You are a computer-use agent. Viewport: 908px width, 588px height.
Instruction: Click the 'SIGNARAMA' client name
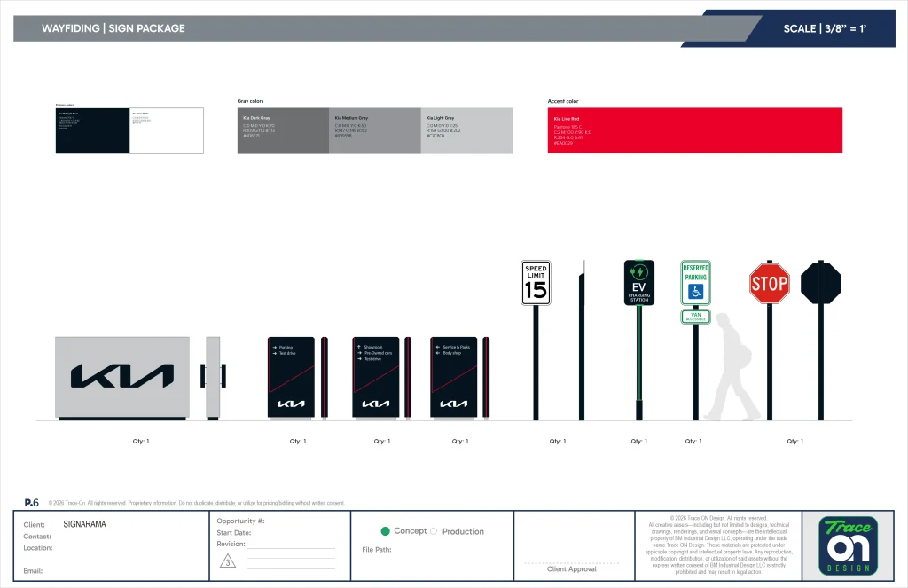pos(84,523)
